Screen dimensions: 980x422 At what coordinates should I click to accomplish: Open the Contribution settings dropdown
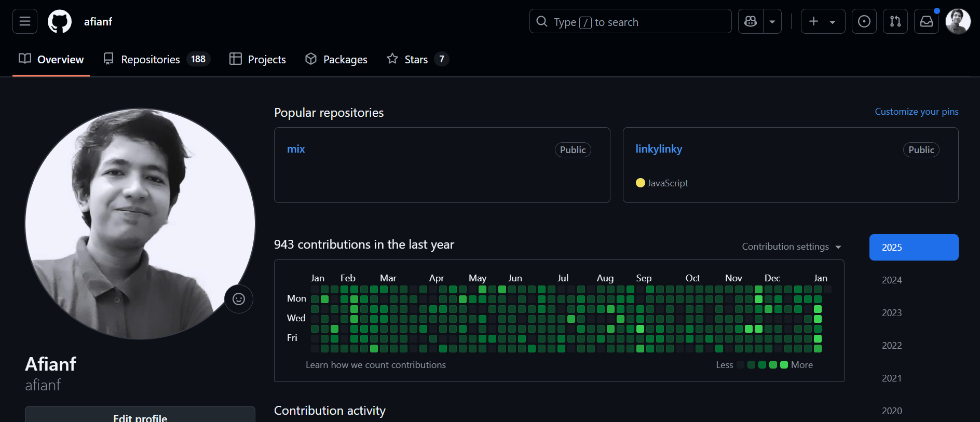791,247
